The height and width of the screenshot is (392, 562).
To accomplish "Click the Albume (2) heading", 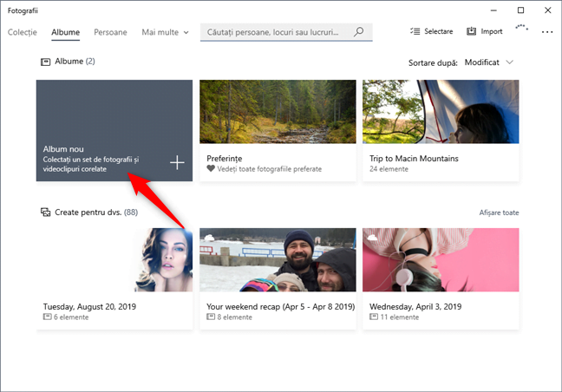I will pos(75,62).
